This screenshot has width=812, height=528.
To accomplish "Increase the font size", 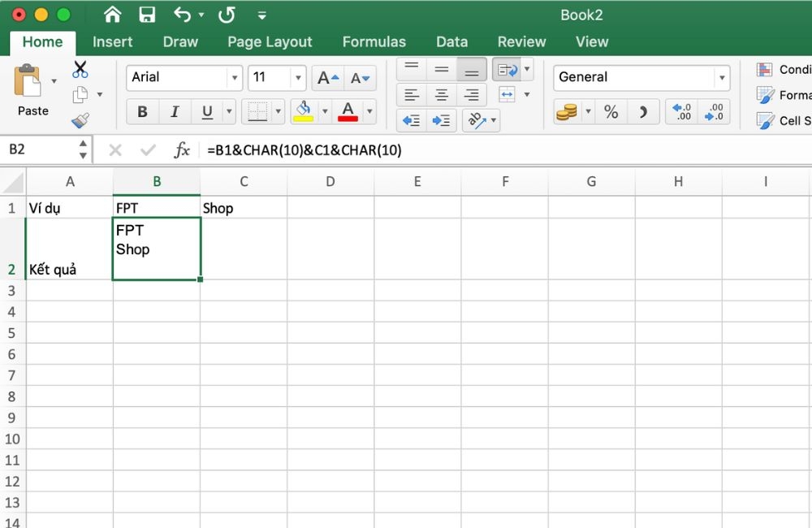I will pyautogui.click(x=328, y=78).
